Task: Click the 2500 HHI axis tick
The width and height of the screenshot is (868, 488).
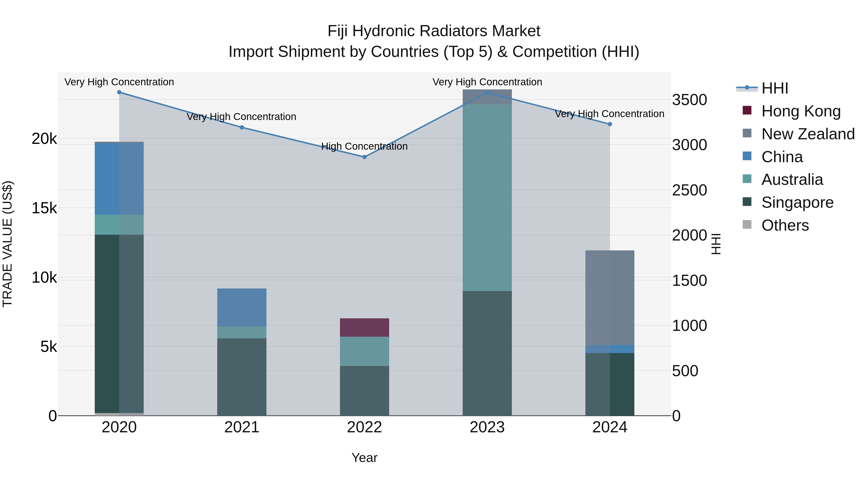Action: point(690,190)
